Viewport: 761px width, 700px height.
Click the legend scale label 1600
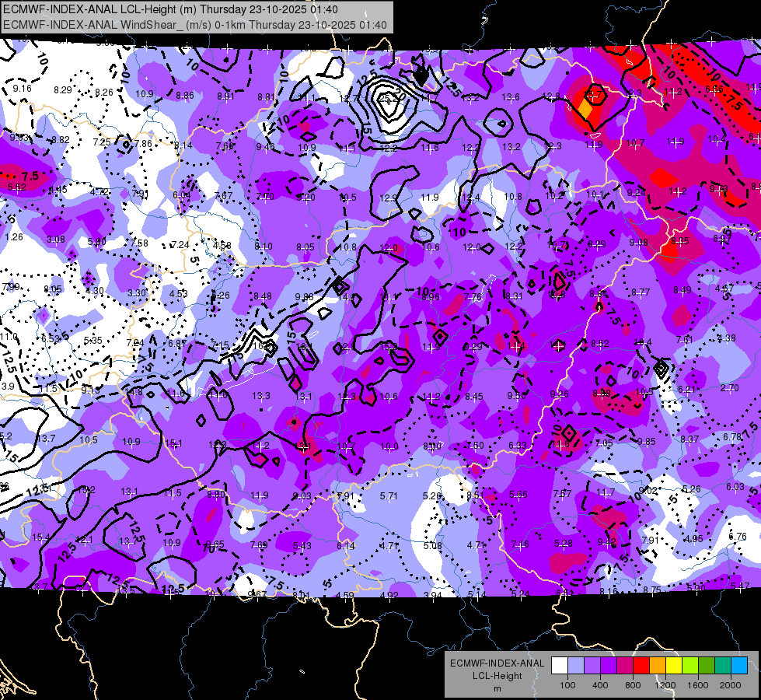point(698,685)
